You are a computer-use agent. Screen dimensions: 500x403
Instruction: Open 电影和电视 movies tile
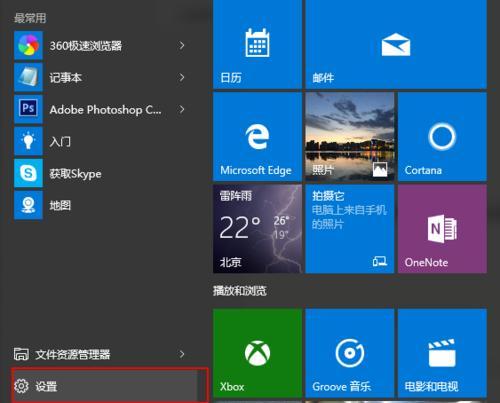(442, 353)
